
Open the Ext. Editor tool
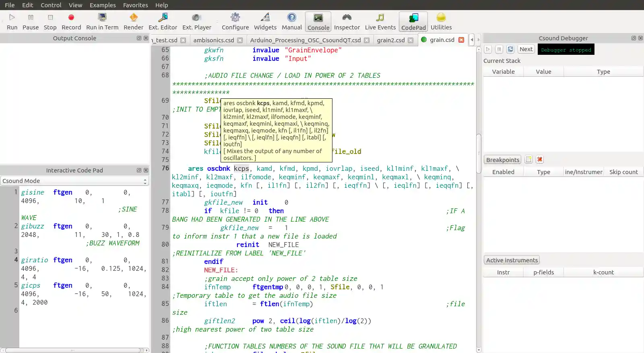(x=163, y=22)
